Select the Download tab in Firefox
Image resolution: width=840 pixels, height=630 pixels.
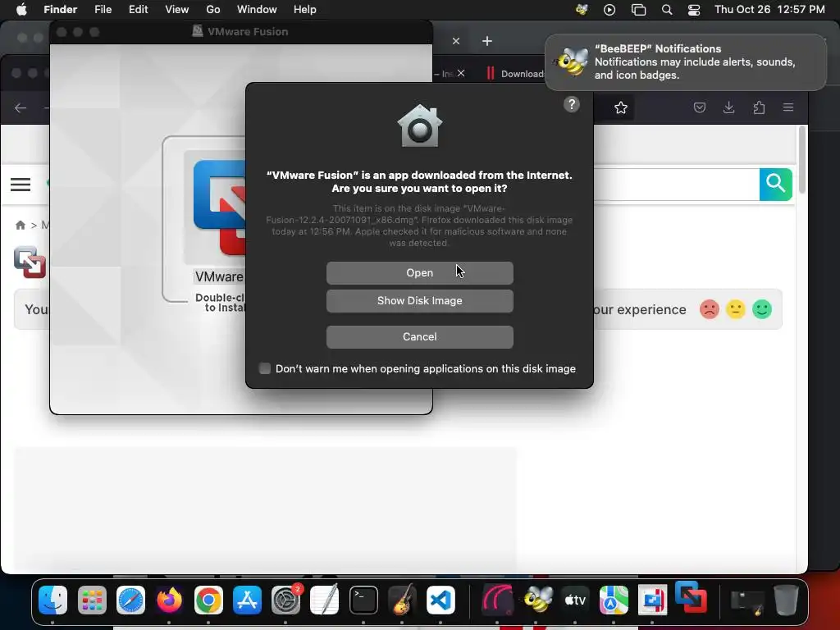pos(515,74)
